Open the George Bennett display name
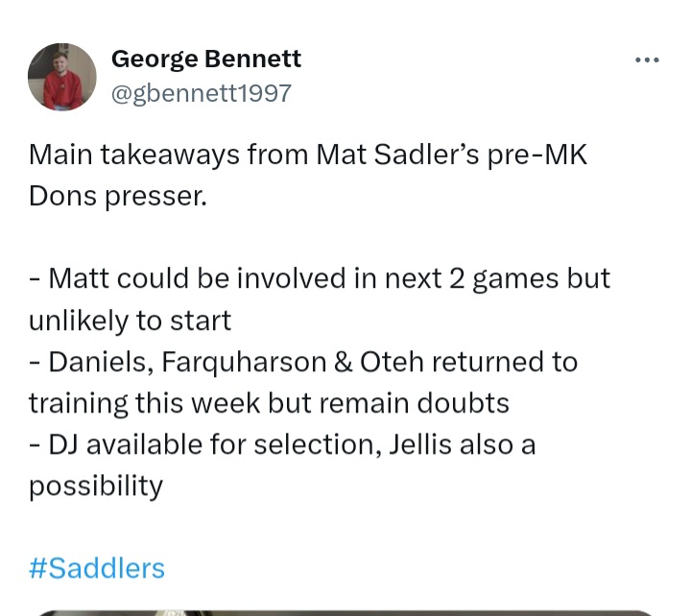Image resolution: width=691 pixels, height=616 pixels. tap(206, 59)
